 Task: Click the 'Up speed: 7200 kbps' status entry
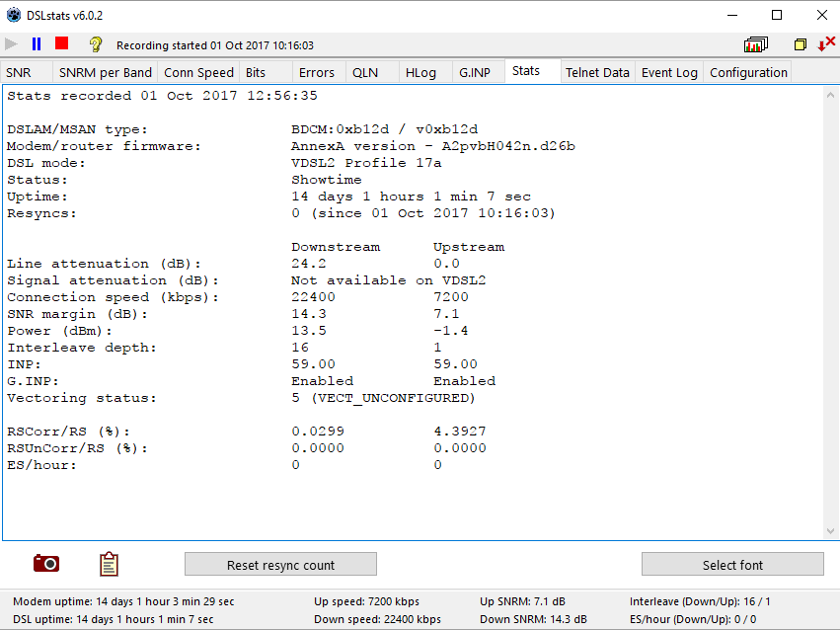click(x=366, y=601)
